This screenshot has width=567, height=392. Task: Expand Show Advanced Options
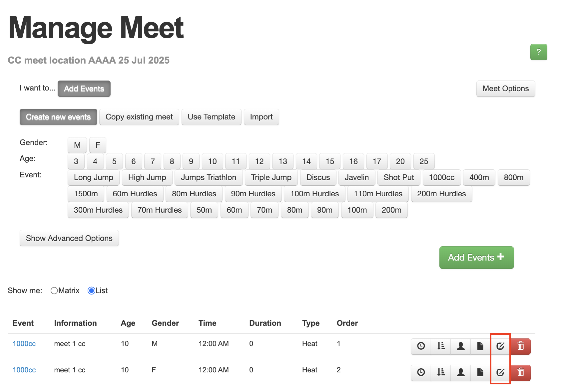point(69,238)
